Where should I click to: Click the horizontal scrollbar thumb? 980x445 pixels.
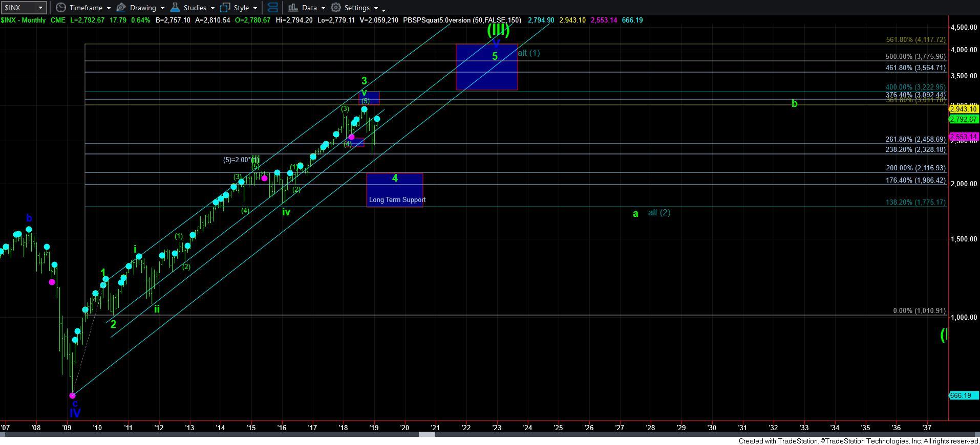coord(427,434)
